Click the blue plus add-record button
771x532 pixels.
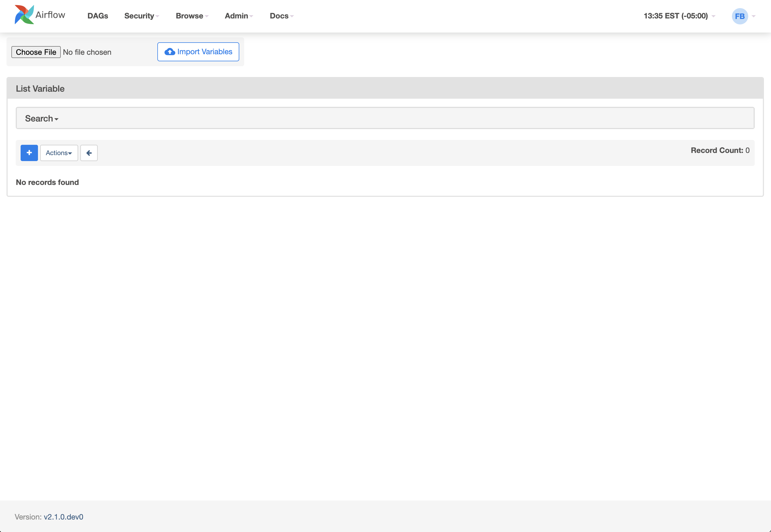[x=29, y=153]
